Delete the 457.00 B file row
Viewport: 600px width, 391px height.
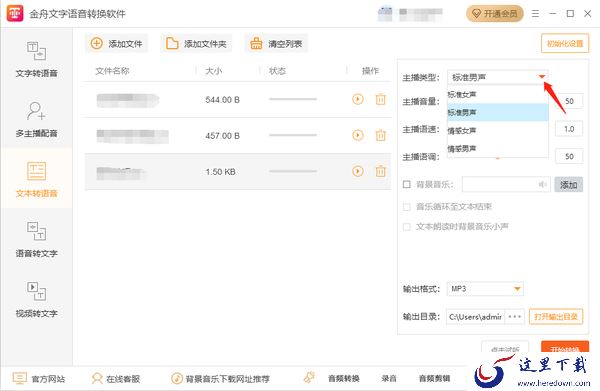click(x=380, y=135)
